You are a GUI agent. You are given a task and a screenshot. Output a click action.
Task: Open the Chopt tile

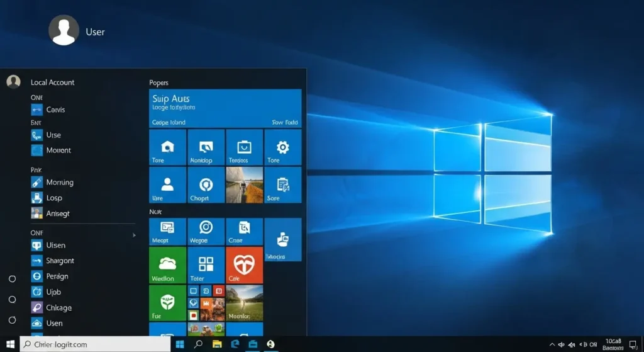[206, 185]
